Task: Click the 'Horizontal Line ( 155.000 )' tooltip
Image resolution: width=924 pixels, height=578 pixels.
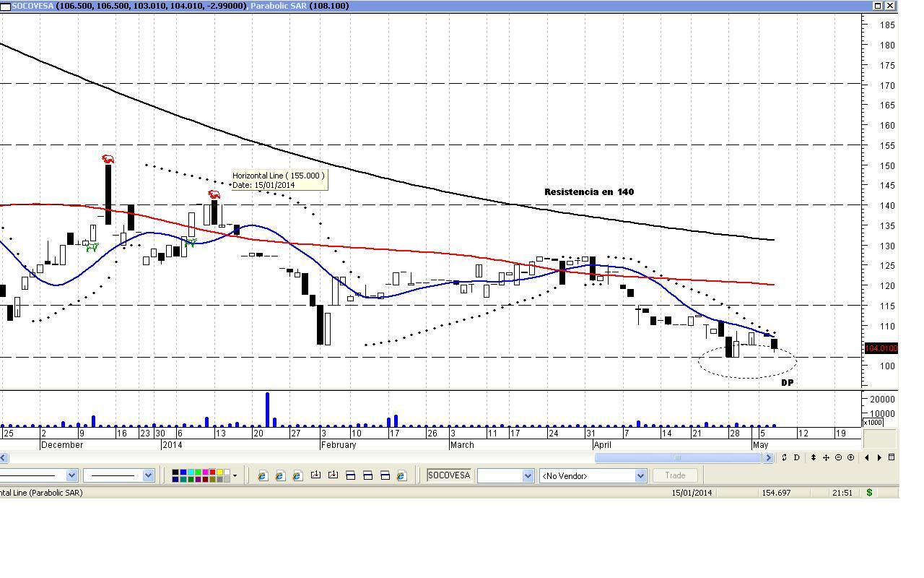Action: click(279, 180)
